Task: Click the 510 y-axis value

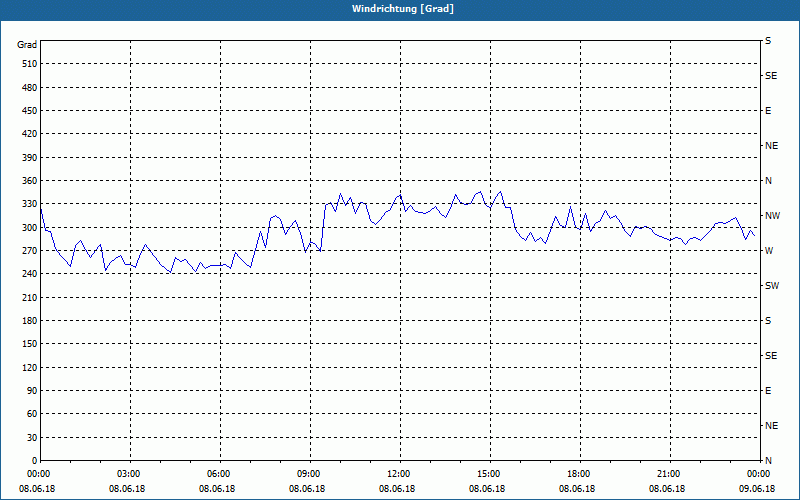Action: click(x=30, y=64)
